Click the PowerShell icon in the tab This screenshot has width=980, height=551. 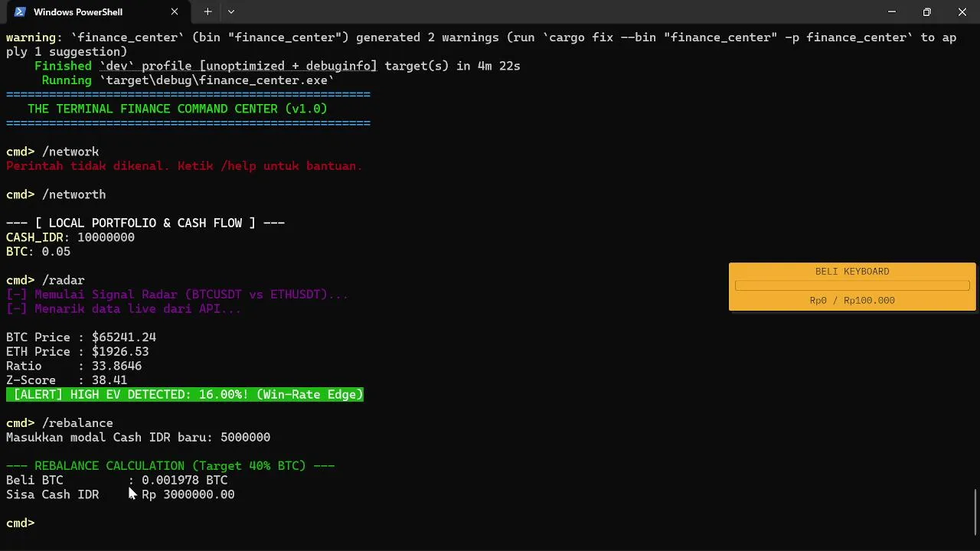click(21, 12)
